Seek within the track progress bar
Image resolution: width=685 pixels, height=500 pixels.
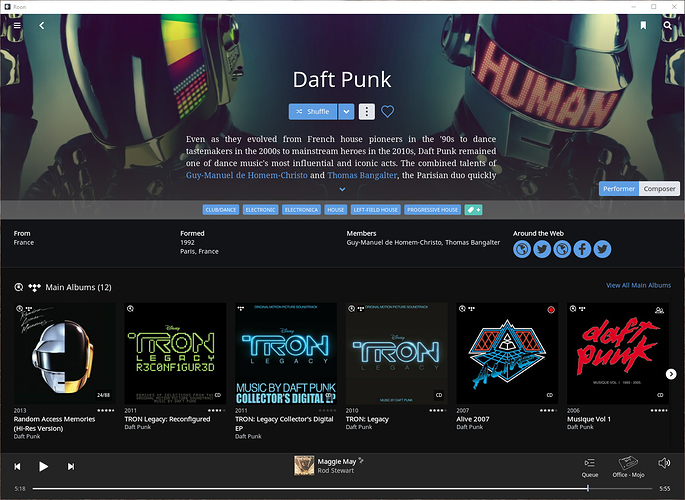[342, 488]
